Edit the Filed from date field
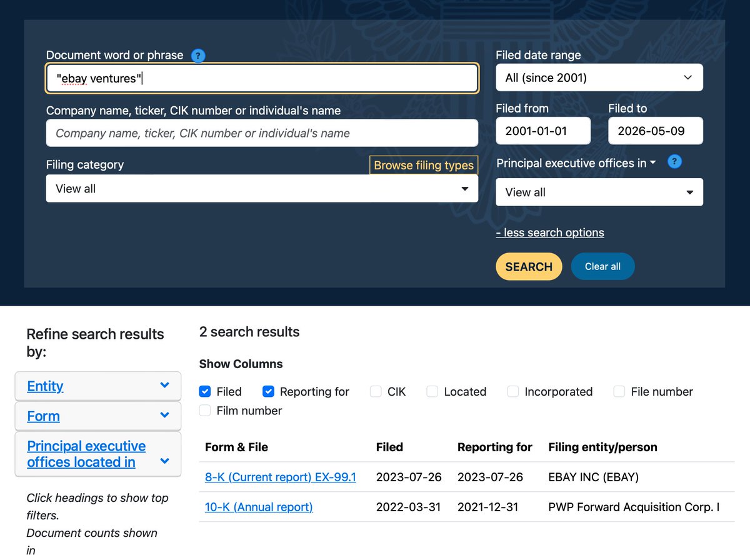 [543, 131]
